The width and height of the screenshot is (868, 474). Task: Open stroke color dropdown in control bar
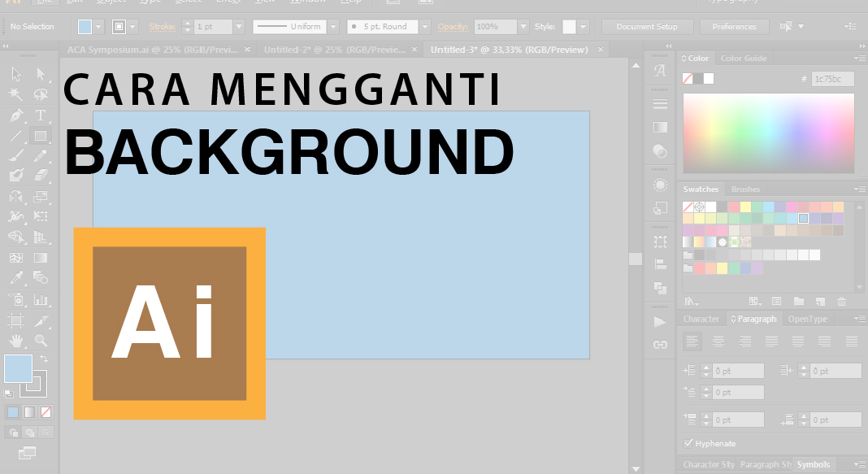pos(132,27)
